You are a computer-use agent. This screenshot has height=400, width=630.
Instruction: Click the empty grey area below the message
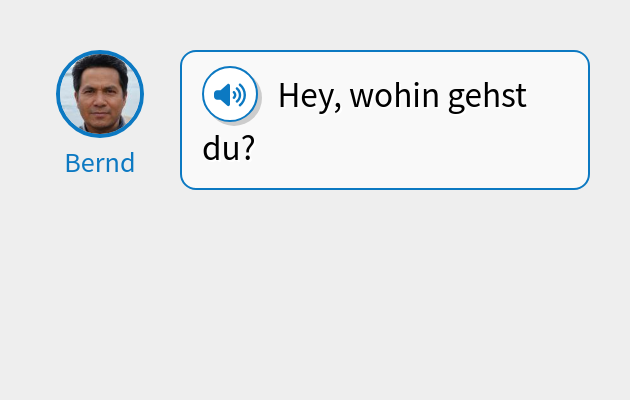[x=315, y=300]
